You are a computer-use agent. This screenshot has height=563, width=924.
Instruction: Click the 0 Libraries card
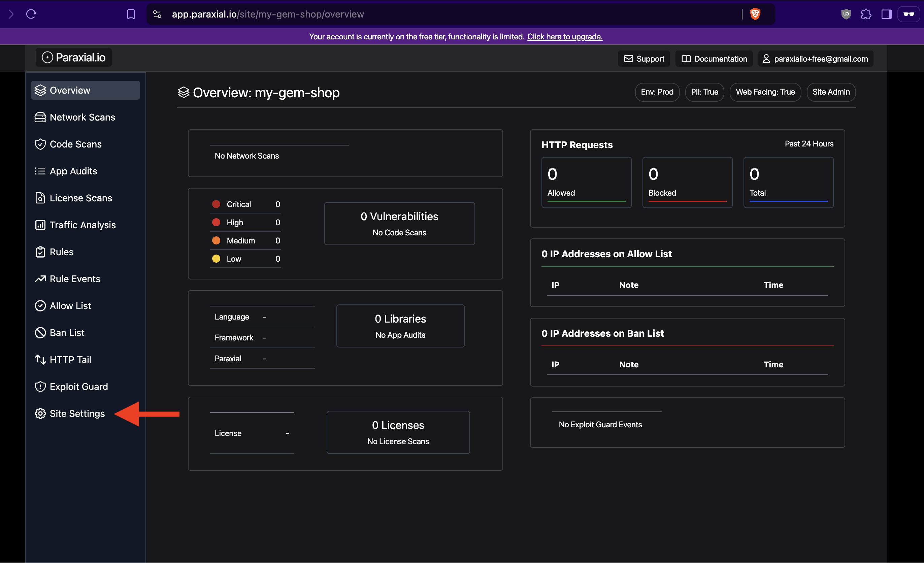coord(400,326)
